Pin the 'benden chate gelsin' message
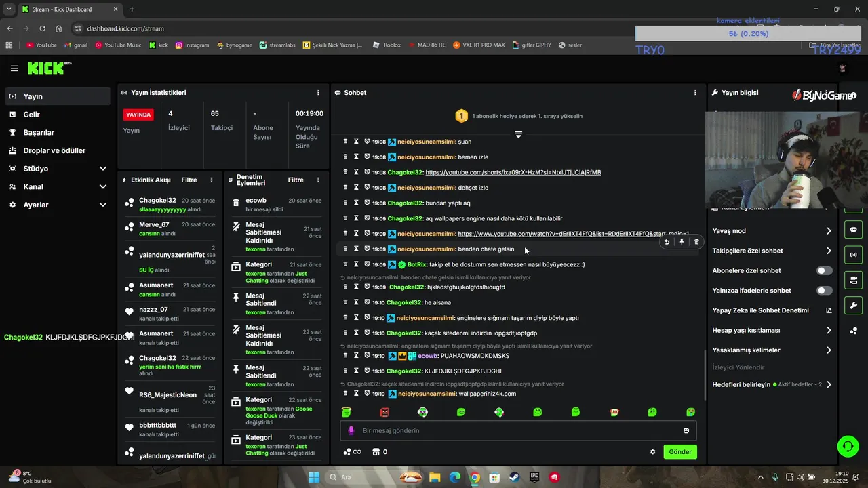Screen dimensions: 868x488 682,242
